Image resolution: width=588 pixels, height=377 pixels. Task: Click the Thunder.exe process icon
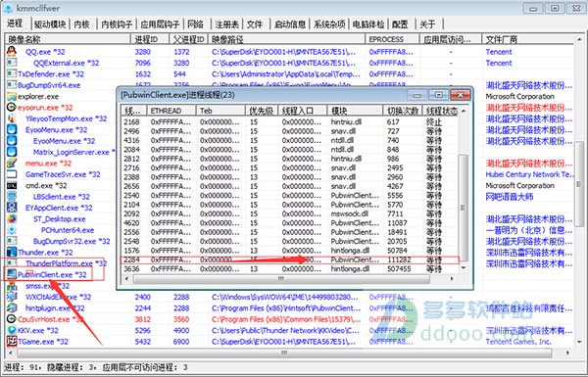12,252
